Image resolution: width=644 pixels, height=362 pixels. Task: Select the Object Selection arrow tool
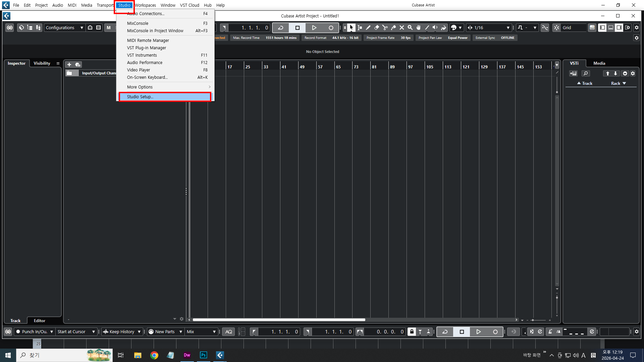click(x=351, y=27)
